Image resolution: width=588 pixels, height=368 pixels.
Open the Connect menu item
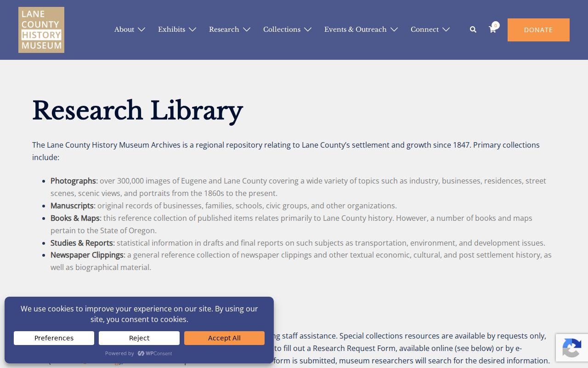point(424,29)
